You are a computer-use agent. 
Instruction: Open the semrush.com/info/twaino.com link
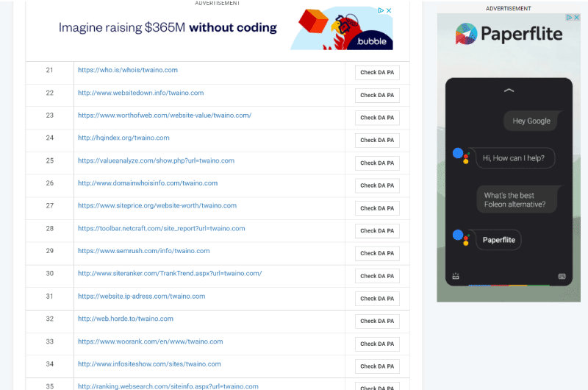tap(144, 251)
